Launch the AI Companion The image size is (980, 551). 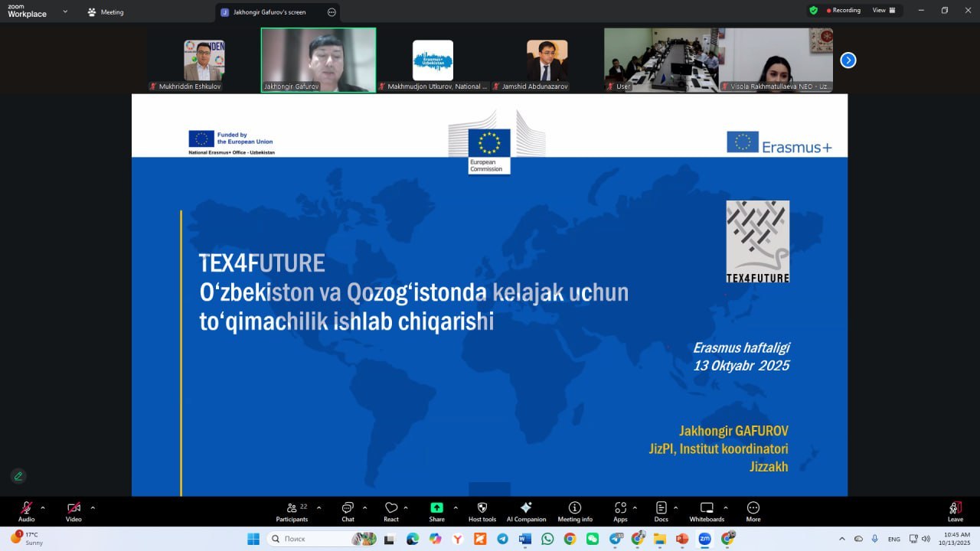pyautogui.click(x=526, y=509)
